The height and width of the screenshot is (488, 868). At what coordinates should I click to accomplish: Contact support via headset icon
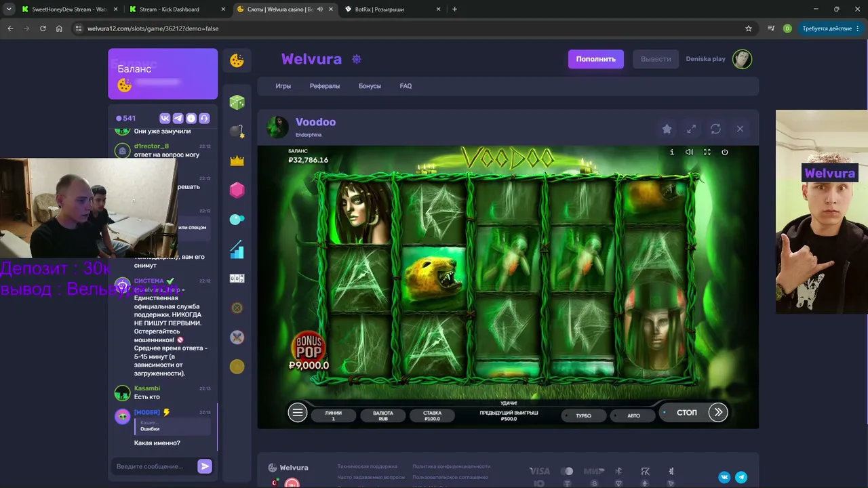pyautogui.click(x=204, y=118)
